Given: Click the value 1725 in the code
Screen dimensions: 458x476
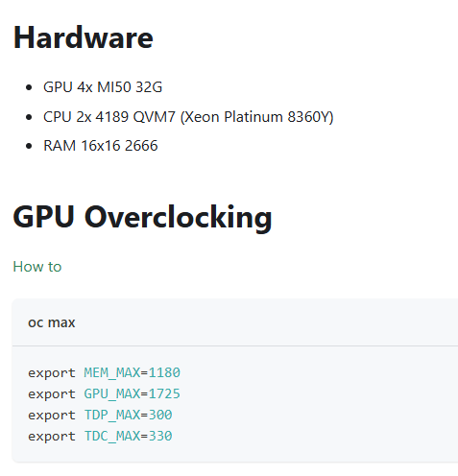Looking at the screenshot, I should (x=164, y=393).
